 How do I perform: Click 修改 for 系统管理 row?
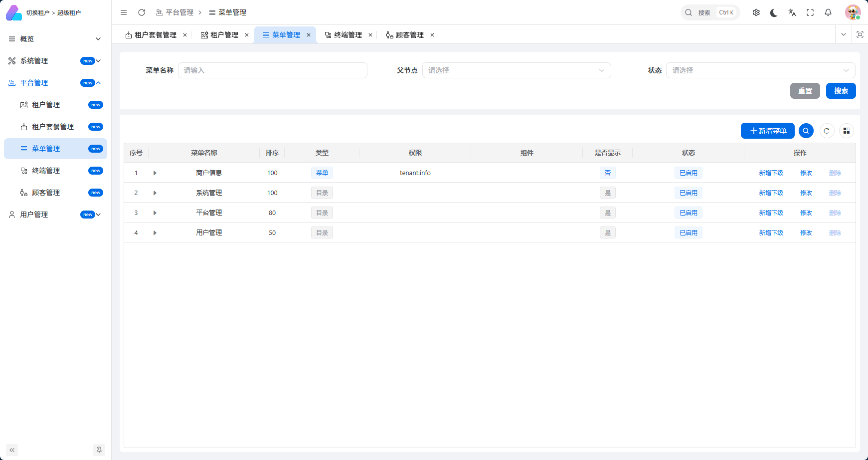click(x=806, y=193)
